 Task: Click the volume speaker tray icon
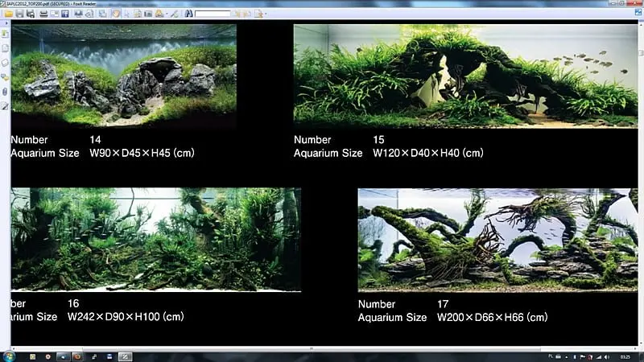[x=607, y=357]
